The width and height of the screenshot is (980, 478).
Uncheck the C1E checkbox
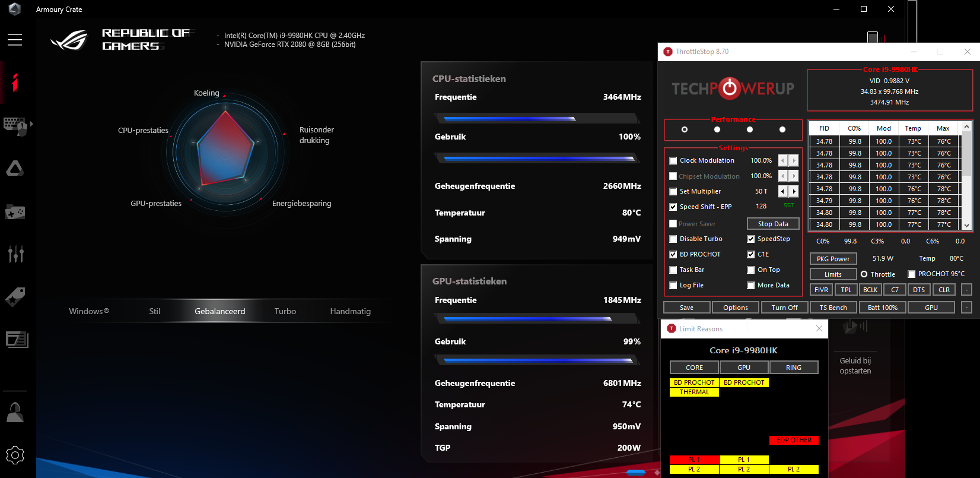point(751,254)
